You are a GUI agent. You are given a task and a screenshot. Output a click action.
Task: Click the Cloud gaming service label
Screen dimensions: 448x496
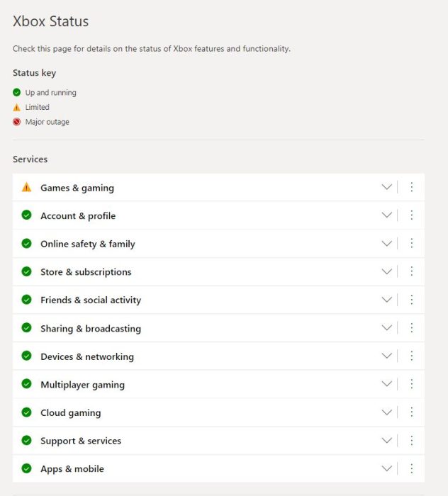click(70, 412)
